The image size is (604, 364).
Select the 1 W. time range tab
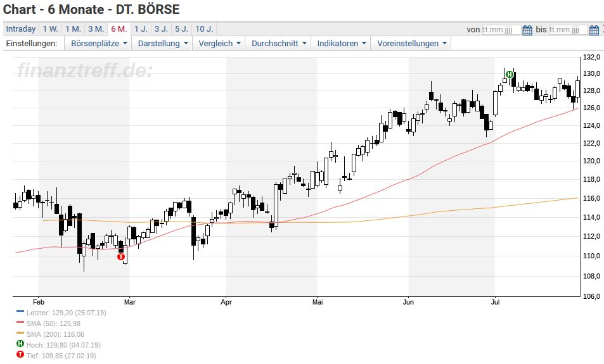coord(50,29)
